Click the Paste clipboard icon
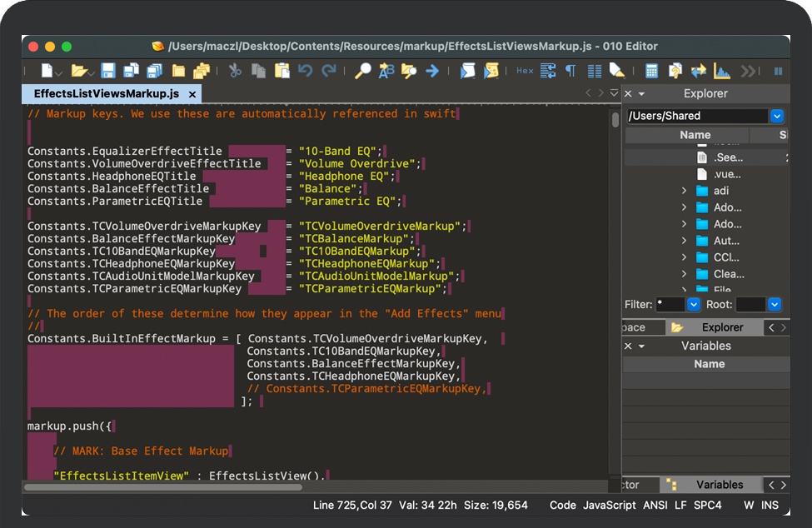 tap(282, 71)
